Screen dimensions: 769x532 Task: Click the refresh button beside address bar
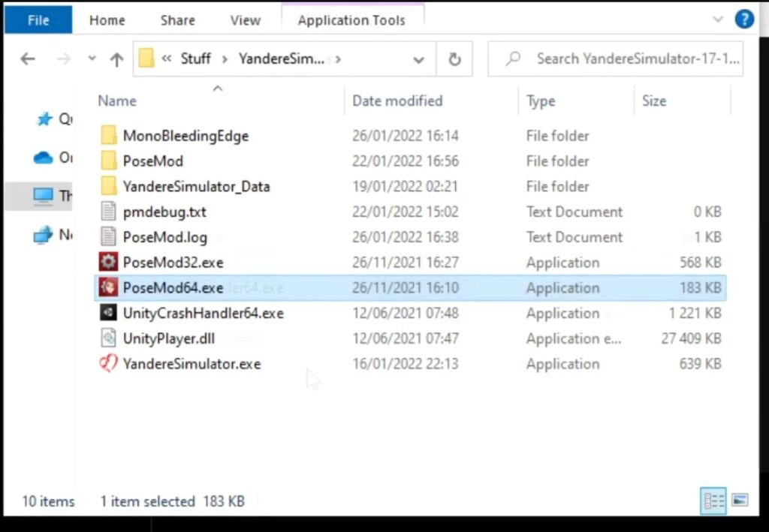click(454, 59)
